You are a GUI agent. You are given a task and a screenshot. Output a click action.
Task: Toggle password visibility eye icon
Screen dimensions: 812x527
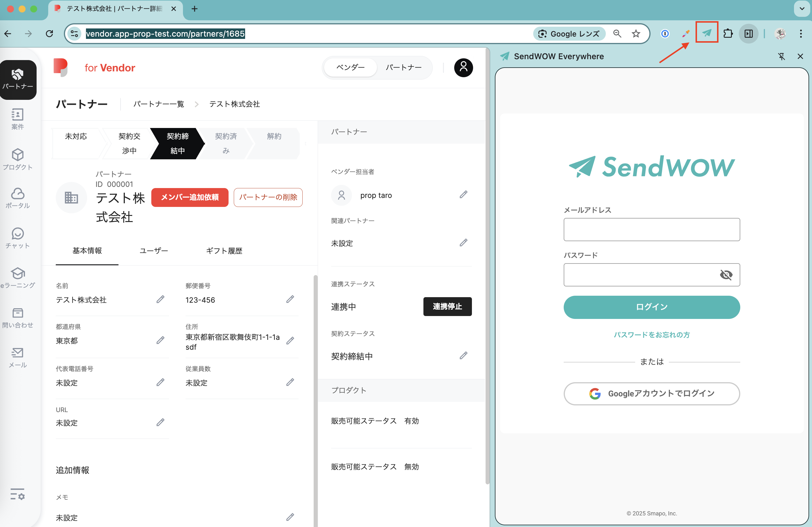[726, 275]
